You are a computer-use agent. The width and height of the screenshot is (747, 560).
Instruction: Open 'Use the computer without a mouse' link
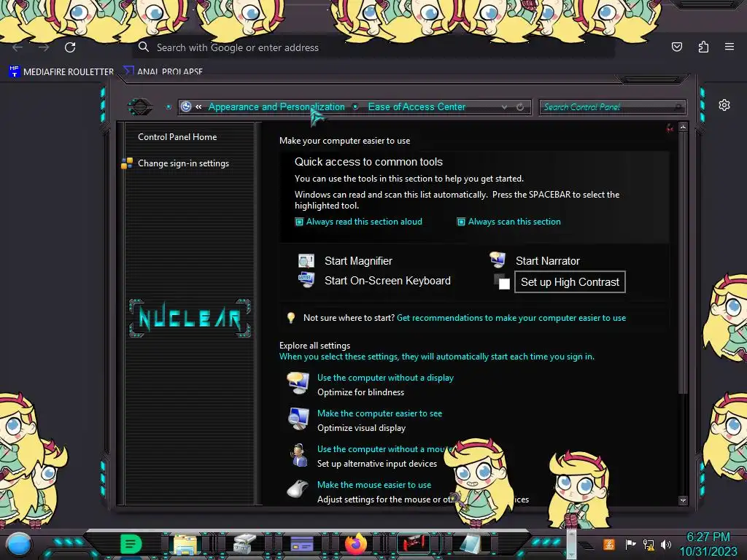coord(384,449)
